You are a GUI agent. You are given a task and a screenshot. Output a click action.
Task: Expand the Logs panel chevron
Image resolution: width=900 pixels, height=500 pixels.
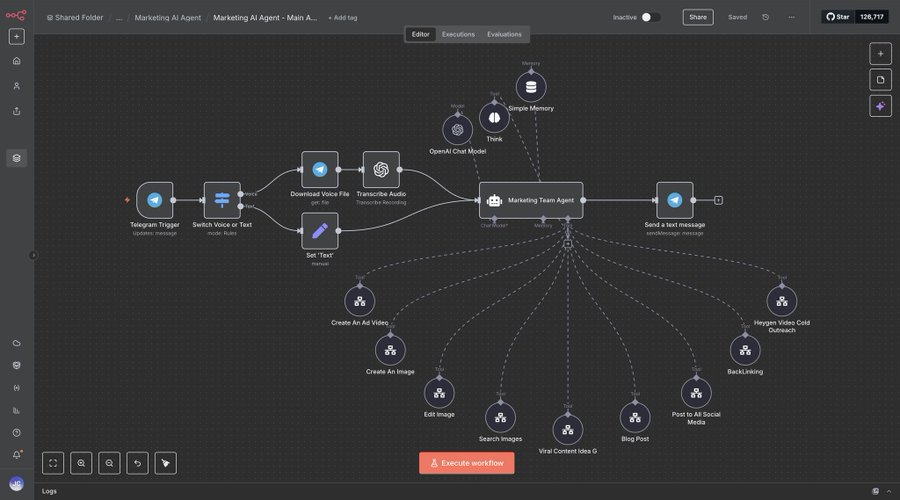click(889, 491)
